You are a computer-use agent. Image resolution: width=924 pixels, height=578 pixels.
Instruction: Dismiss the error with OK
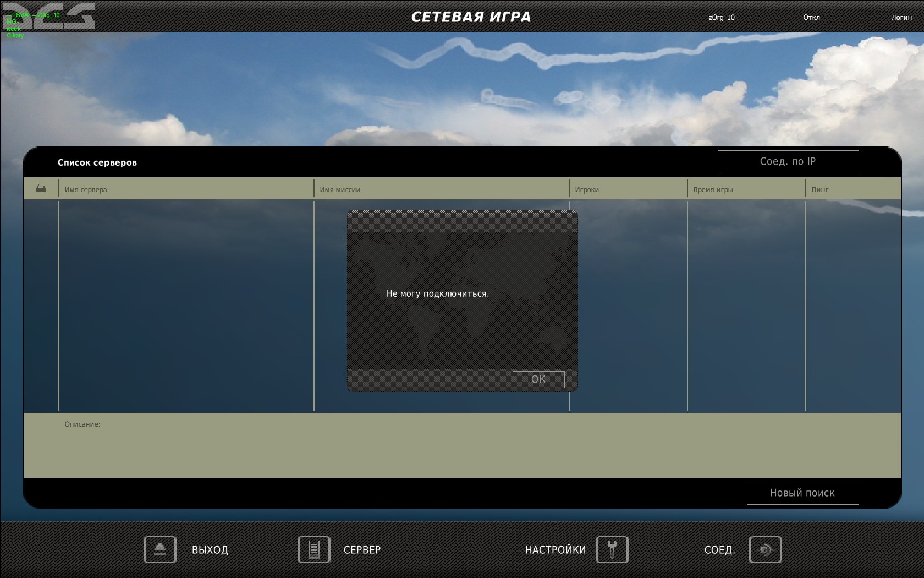click(x=538, y=379)
